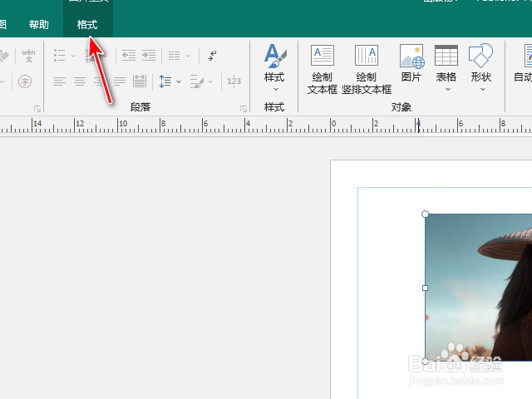Click the 表格 table icon
The width and height of the screenshot is (532, 399).
[446, 56]
